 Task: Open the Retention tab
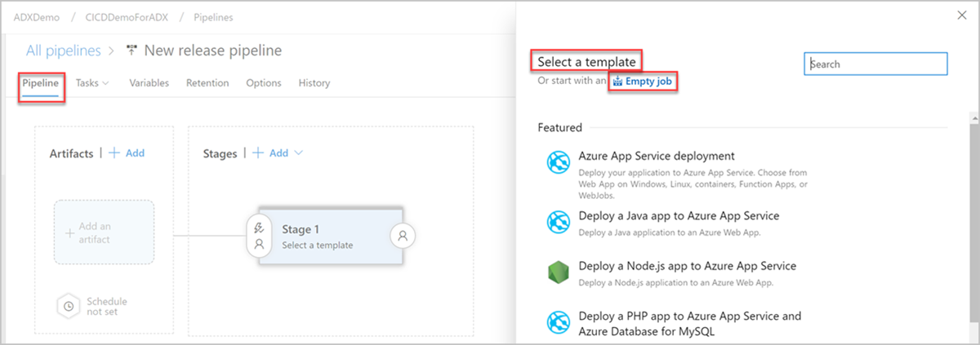207,82
